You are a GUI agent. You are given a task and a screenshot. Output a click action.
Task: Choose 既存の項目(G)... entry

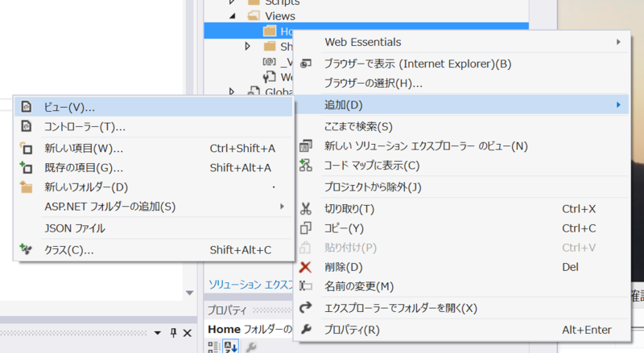pyautogui.click(x=153, y=167)
